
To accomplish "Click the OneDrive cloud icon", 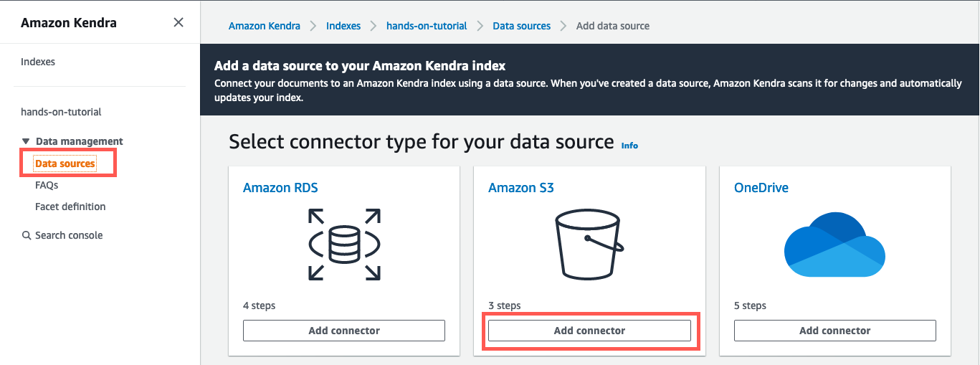I will [x=834, y=244].
